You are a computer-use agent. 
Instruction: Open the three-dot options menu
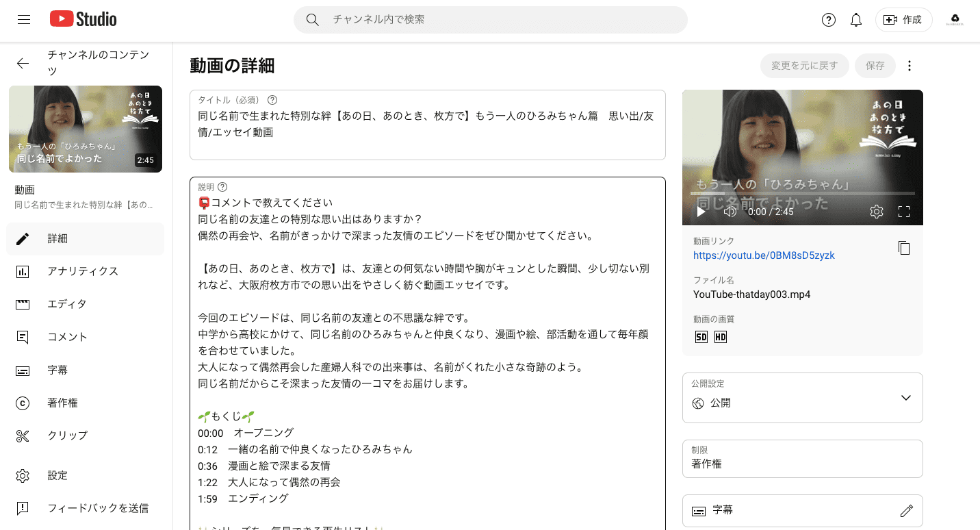pos(909,65)
